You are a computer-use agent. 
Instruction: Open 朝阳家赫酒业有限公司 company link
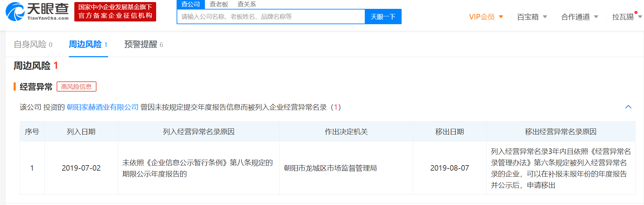(102, 107)
